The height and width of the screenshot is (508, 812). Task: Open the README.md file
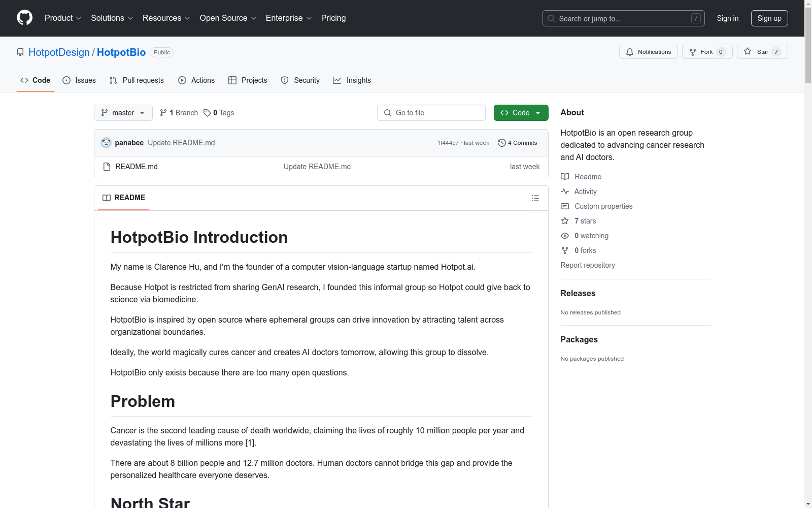137,167
